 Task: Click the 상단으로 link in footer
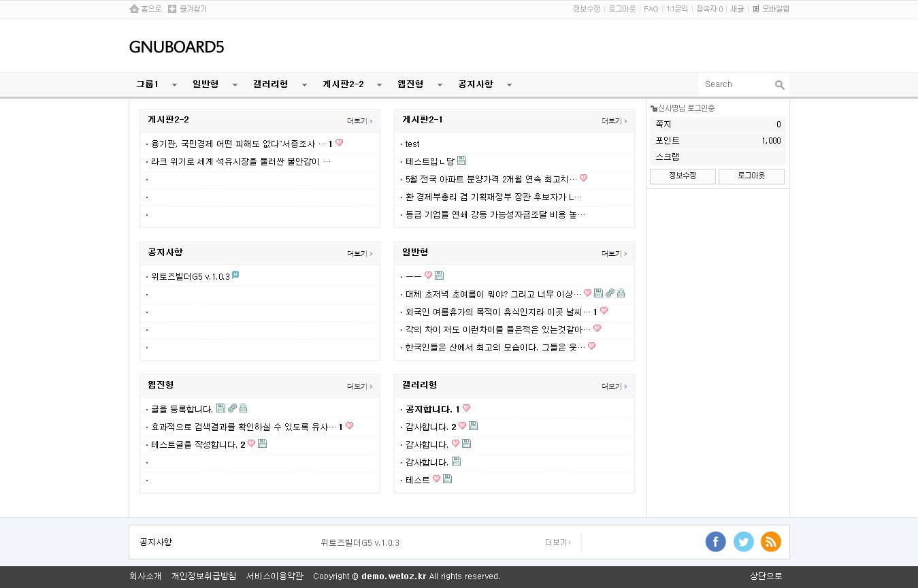click(766, 576)
